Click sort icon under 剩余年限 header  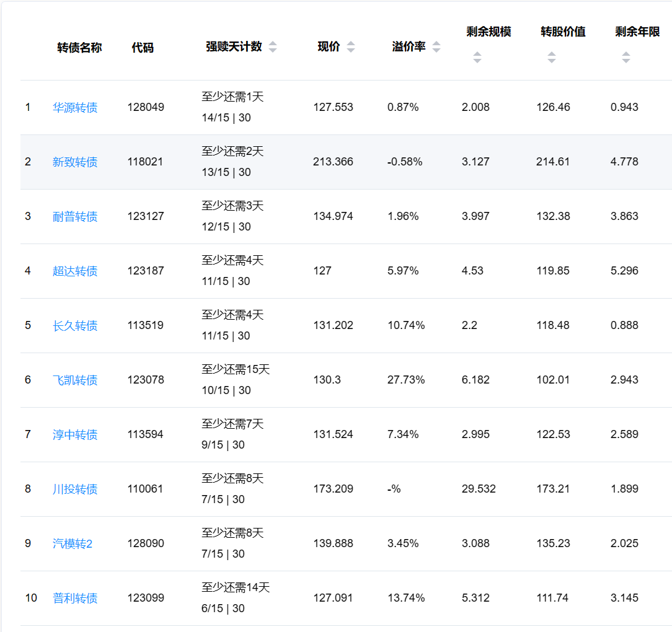point(626,58)
